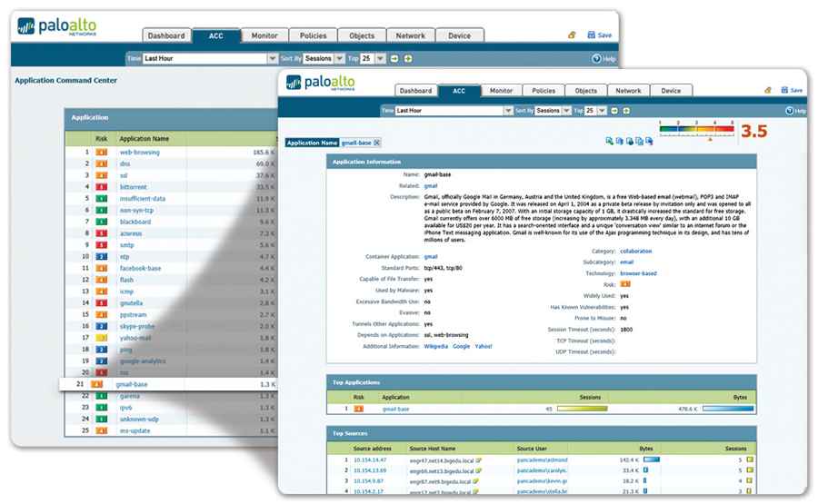Click the bytes bar for 10.154.14.47
818x504 pixels.
pyautogui.click(x=652, y=460)
